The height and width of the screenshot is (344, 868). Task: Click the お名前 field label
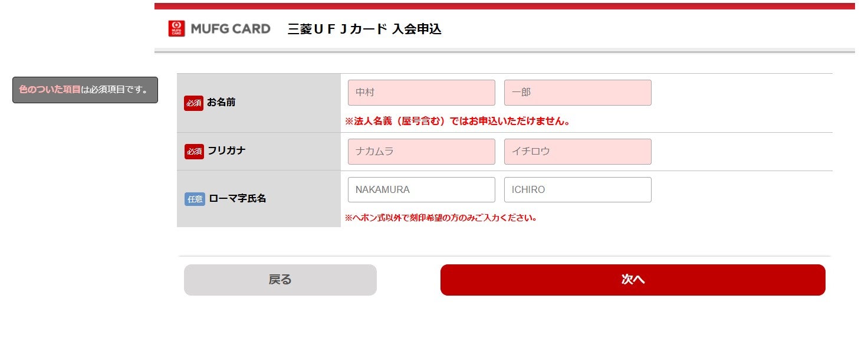coord(221,102)
